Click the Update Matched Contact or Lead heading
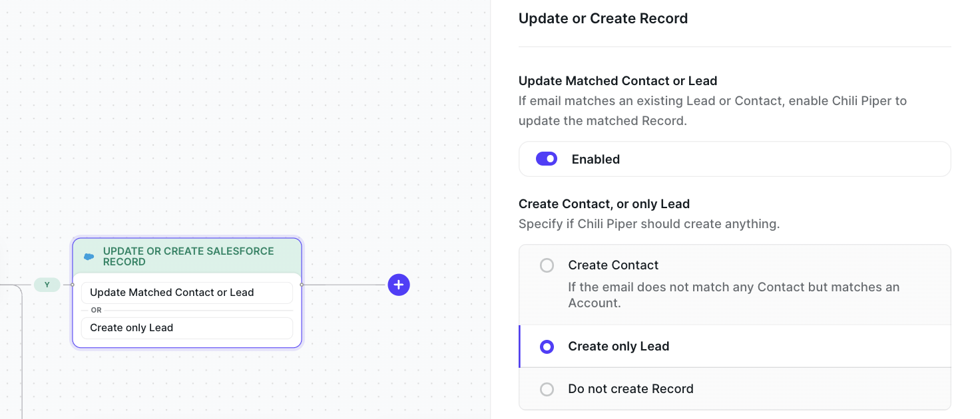The width and height of the screenshot is (980, 419). (618, 81)
